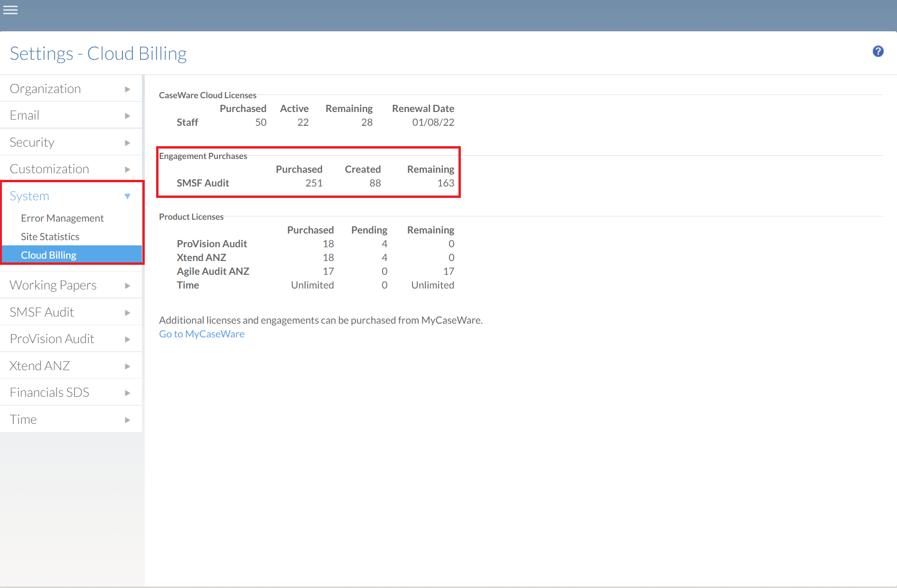Viewport: 897px width, 588px height.
Task: Click Product Licenses heading
Action: pos(191,217)
